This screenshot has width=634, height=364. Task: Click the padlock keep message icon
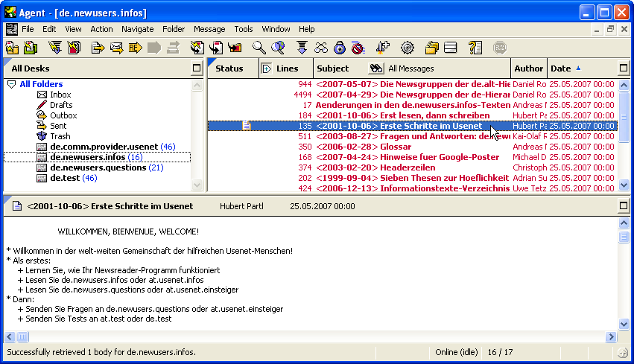click(x=340, y=48)
